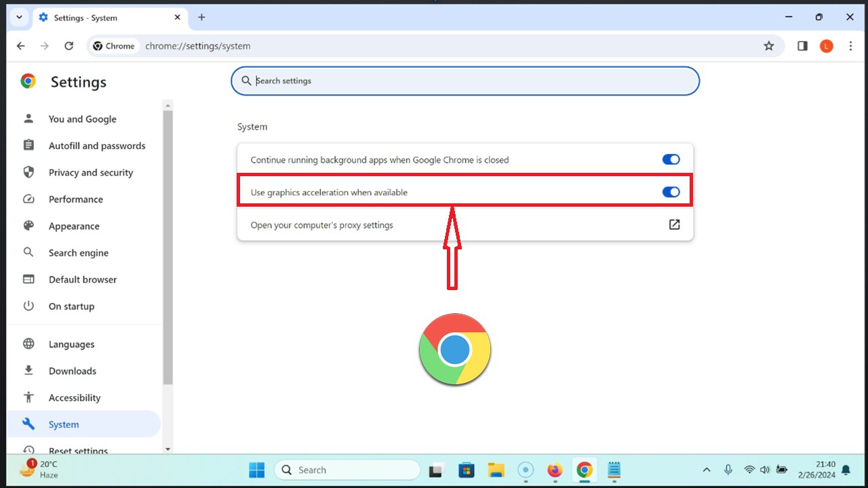Image resolution: width=868 pixels, height=488 pixels.
Task: Open the circular blue taskbar app
Action: tap(526, 470)
